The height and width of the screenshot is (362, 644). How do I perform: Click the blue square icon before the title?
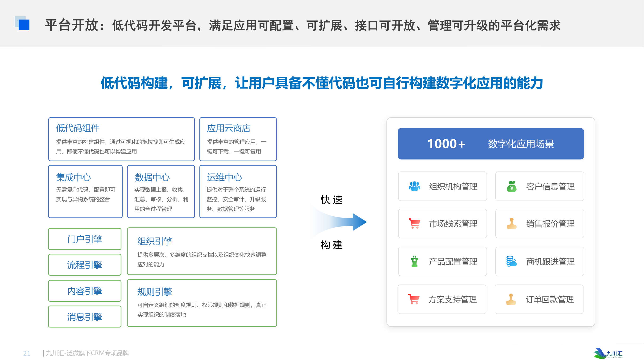point(22,23)
